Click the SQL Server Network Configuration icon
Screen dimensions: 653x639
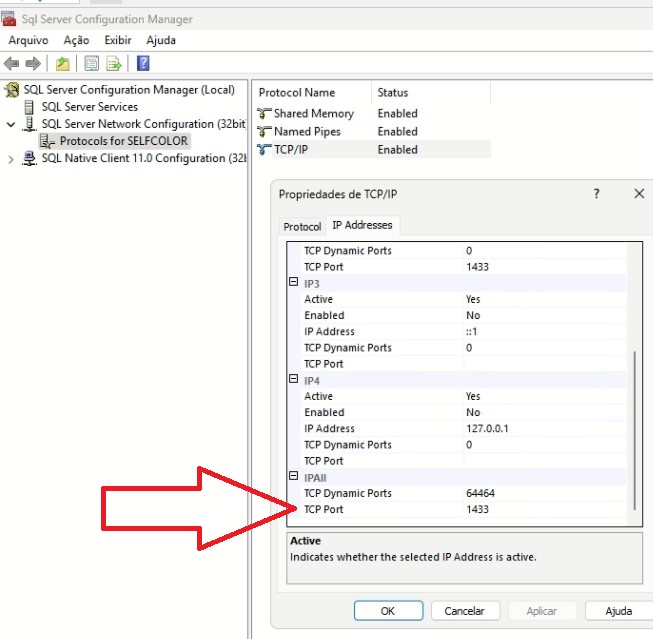(29, 124)
